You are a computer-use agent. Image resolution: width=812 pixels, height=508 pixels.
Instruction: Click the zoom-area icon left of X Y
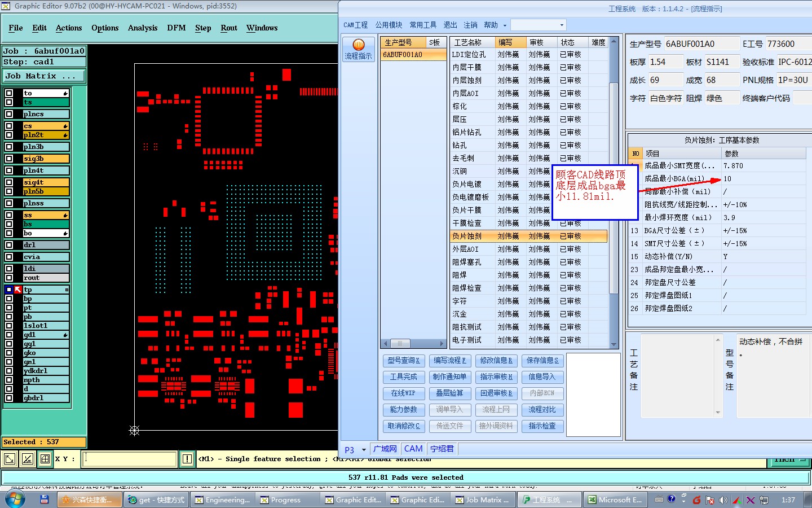click(10, 459)
